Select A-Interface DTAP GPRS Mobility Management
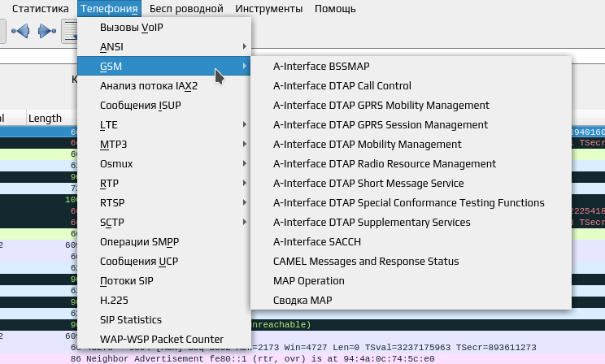605x364 pixels. (x=411, y=106)
